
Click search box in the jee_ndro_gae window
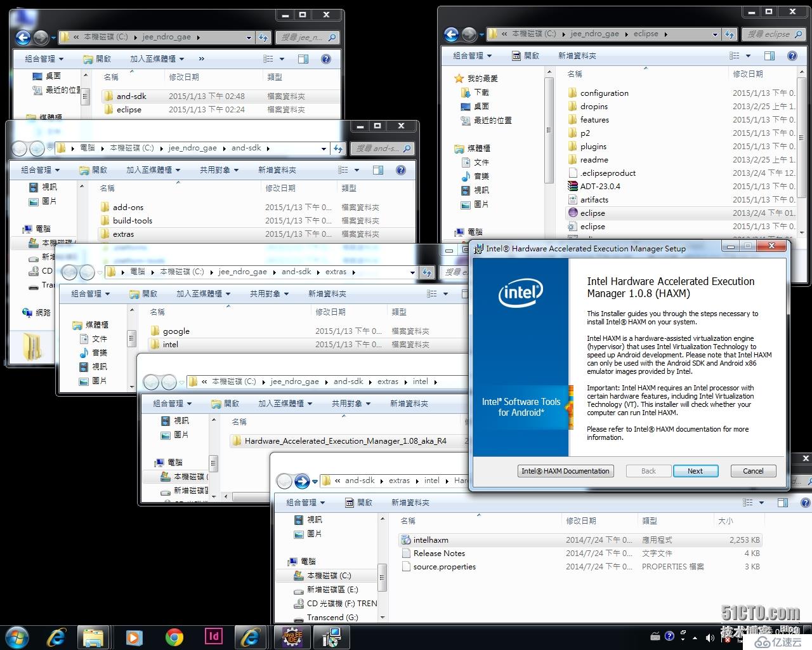(x=307, y=37)
